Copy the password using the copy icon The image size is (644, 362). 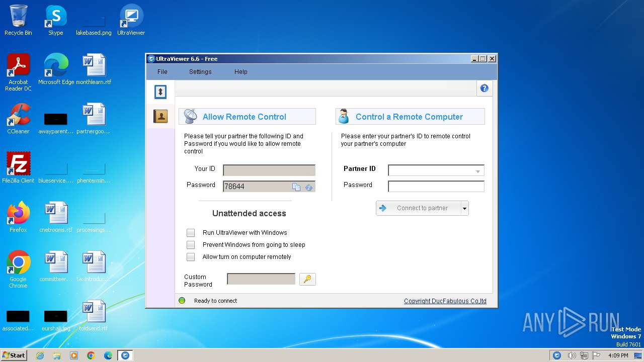pyautogui.click(x=296, y=187)
